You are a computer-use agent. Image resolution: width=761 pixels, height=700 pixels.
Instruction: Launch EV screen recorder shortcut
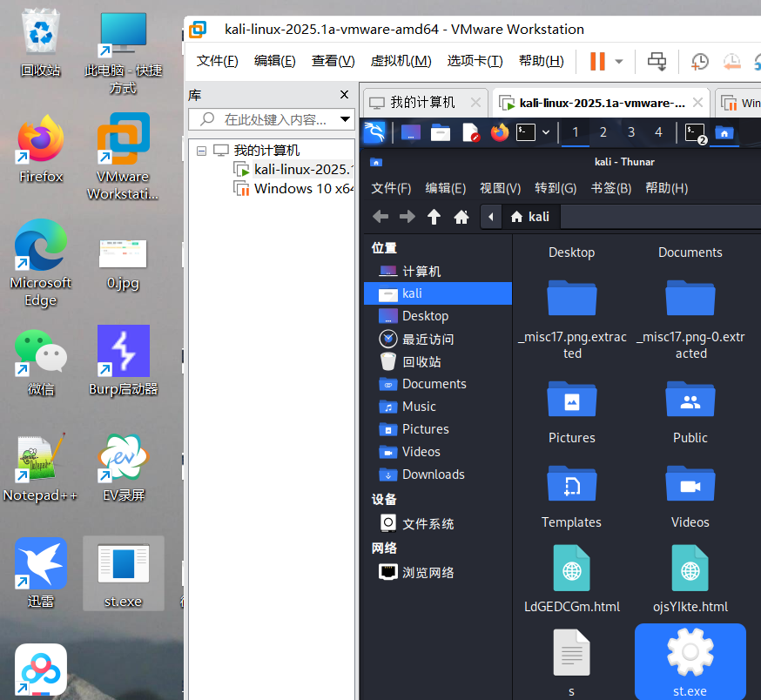[x=124, y=467]
